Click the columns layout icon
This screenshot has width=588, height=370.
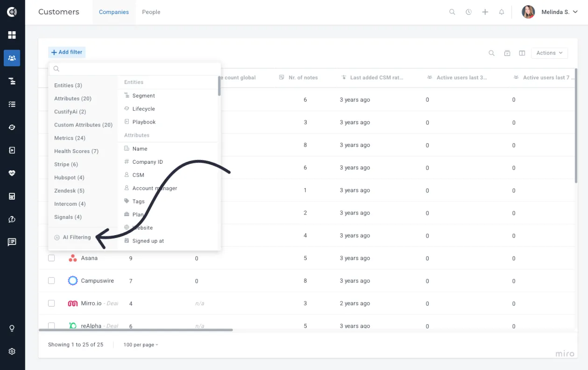522,53
